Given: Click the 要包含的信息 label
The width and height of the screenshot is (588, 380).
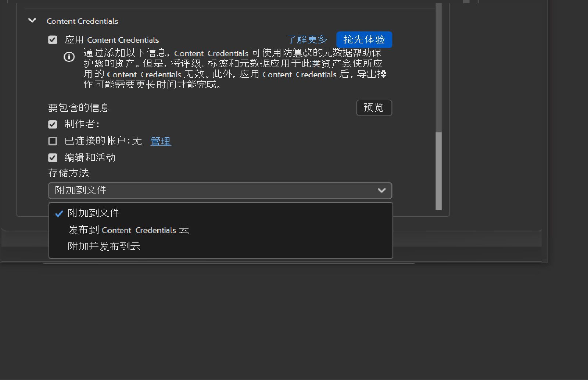Looking at the screenshot, I should (x=79, y=108).
